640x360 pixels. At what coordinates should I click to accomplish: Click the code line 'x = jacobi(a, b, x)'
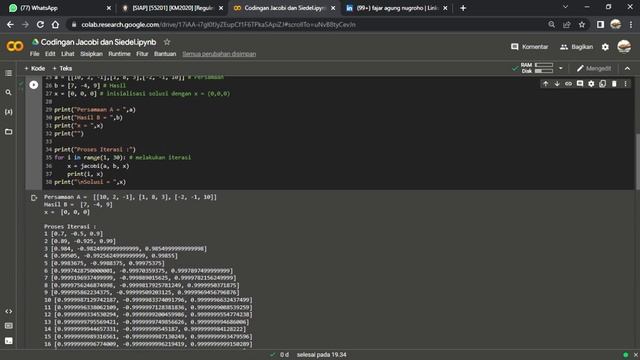pyautogui.click(x=98, y=166)
